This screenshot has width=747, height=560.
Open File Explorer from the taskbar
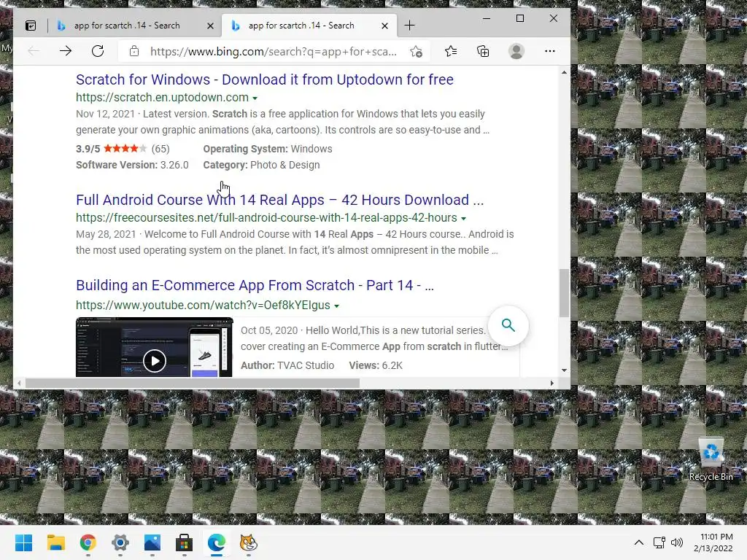tap(55, 542)
